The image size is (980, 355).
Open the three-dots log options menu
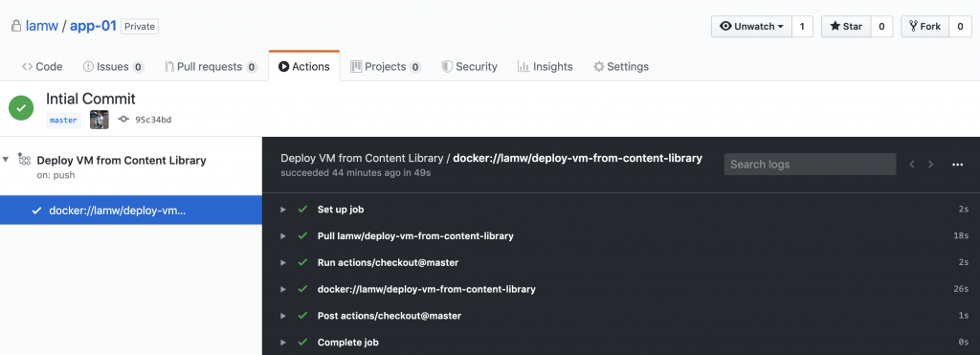tap(957, 165)
